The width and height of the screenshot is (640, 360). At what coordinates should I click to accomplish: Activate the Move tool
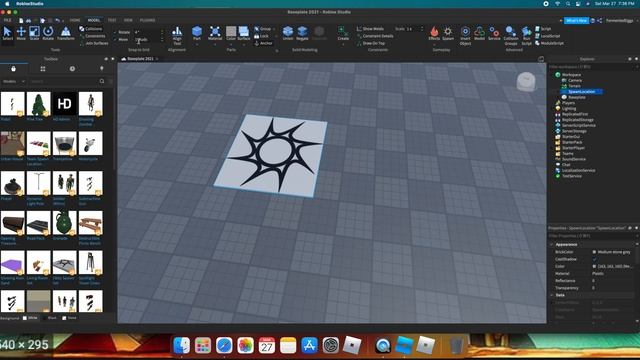click(21, 33)
